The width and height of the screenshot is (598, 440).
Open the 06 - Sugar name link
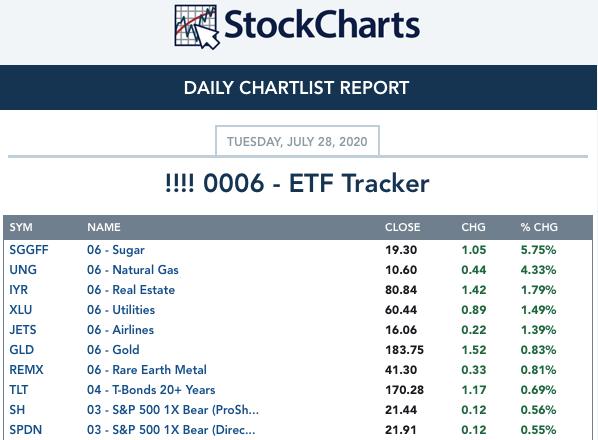point(116,250)
